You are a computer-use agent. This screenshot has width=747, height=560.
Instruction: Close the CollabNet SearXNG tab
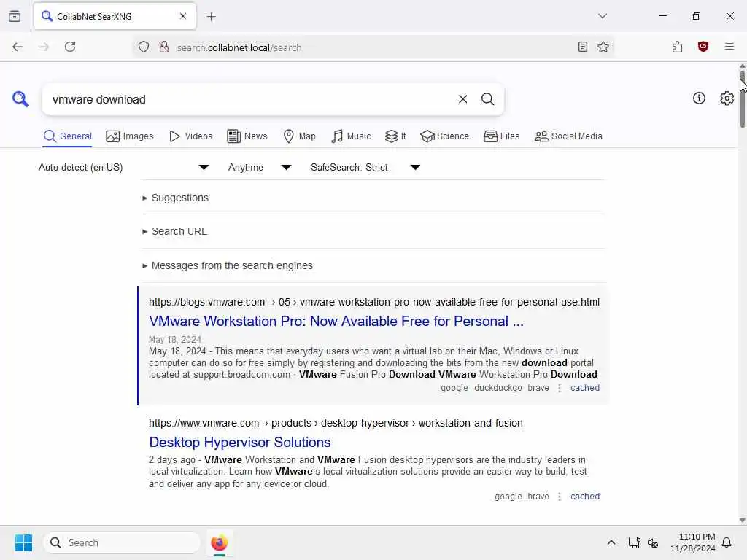pos(183,16)
